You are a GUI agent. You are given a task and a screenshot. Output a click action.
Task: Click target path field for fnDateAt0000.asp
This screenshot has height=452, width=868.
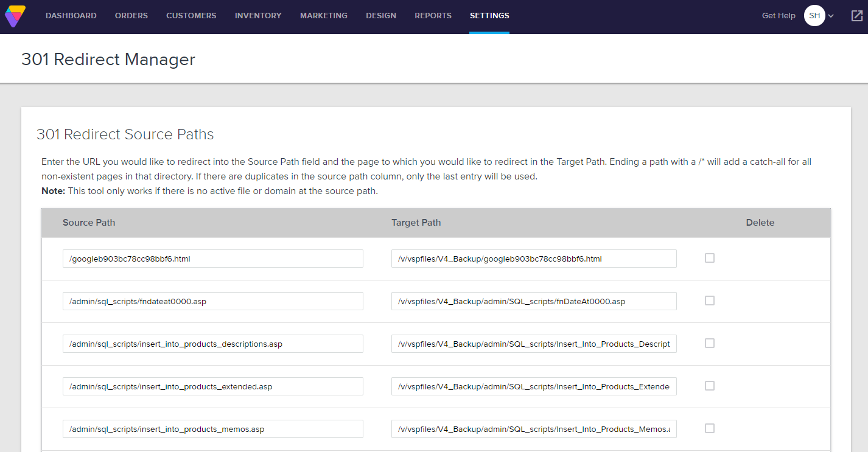pos(533,301)
